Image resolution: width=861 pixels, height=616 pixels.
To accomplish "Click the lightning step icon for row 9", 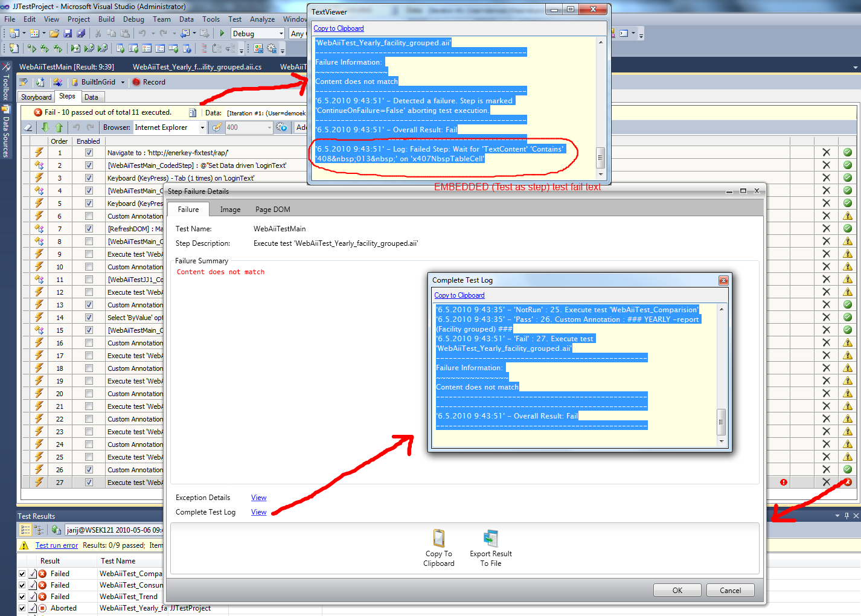I will (x=39, y=254).
